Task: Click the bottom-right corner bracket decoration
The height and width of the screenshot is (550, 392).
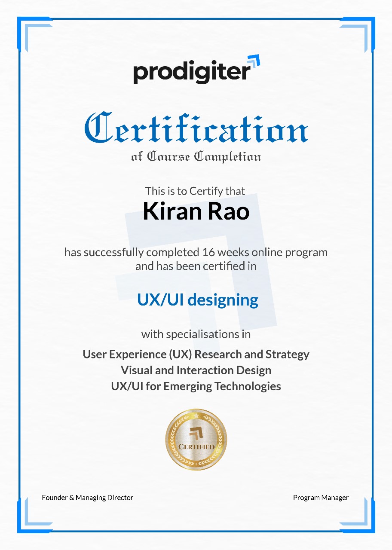Action: pyautogui.click(x=357, y=514)
